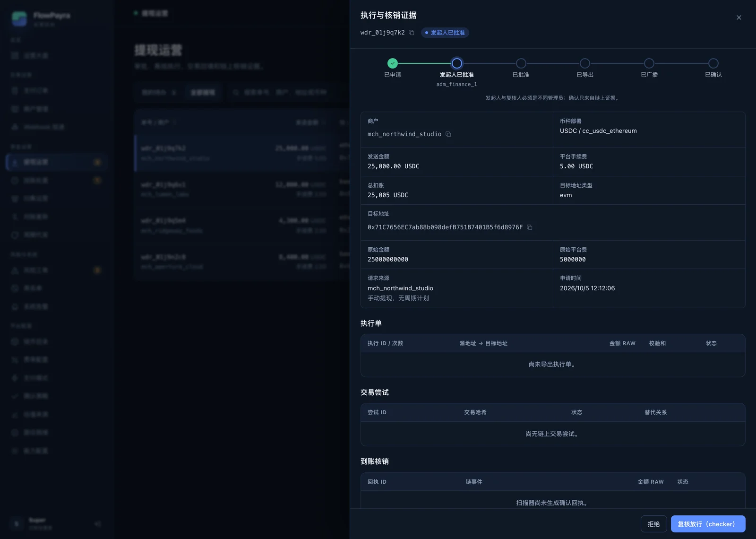Click the 发起人已批准 status badge

pos(445,33)
